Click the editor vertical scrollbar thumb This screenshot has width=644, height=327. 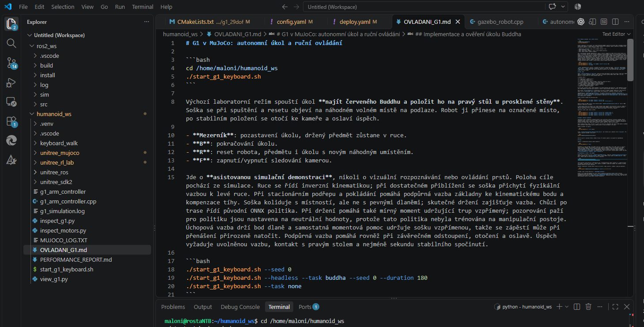(x=631, y=60)
